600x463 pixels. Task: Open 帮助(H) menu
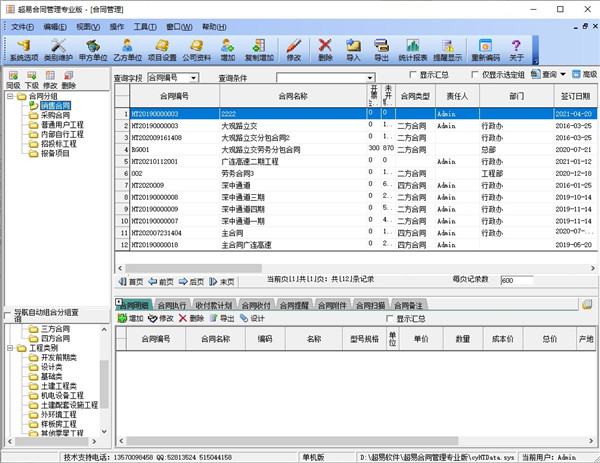[214, 27]
